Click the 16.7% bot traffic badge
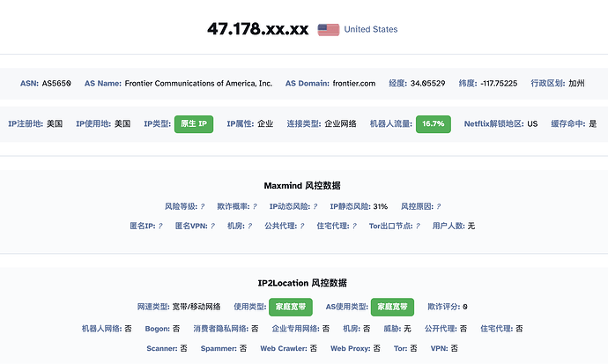 click(434, 124)
